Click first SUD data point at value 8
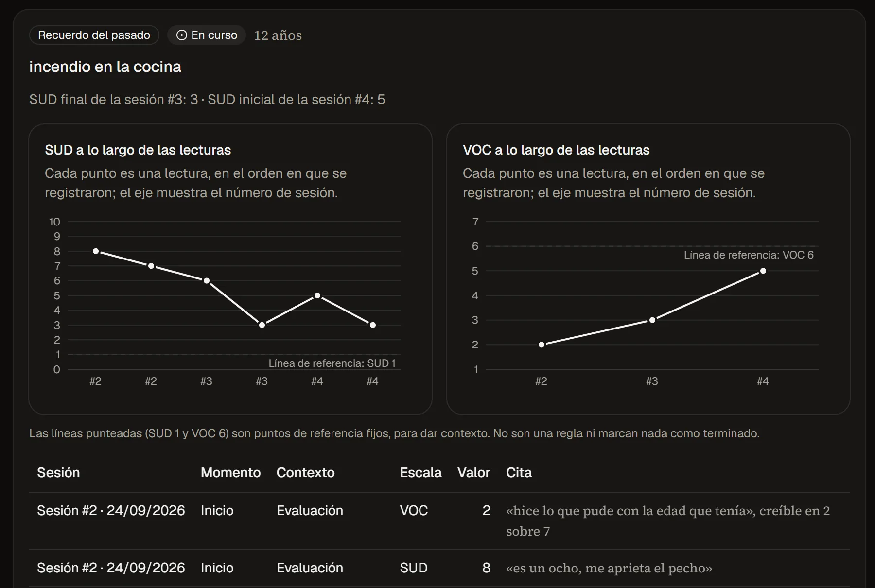Screen dimensions: 875x588 coord(96,251)
